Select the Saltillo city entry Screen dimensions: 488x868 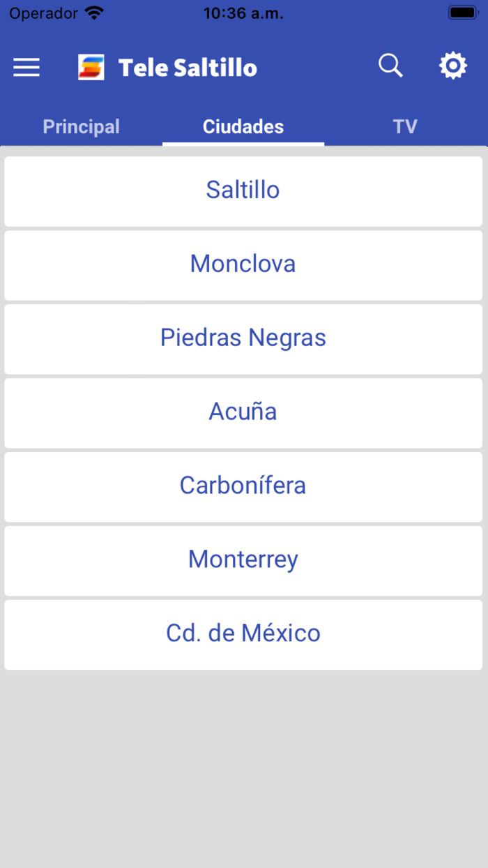243,190
